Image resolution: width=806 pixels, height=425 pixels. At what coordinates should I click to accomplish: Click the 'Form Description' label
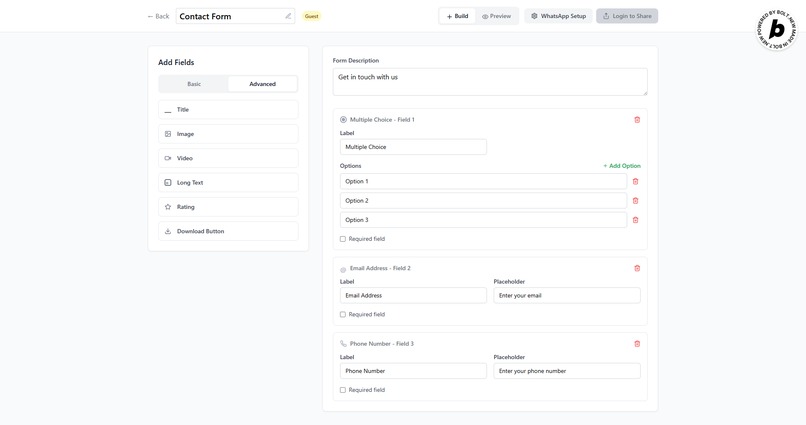356,61
